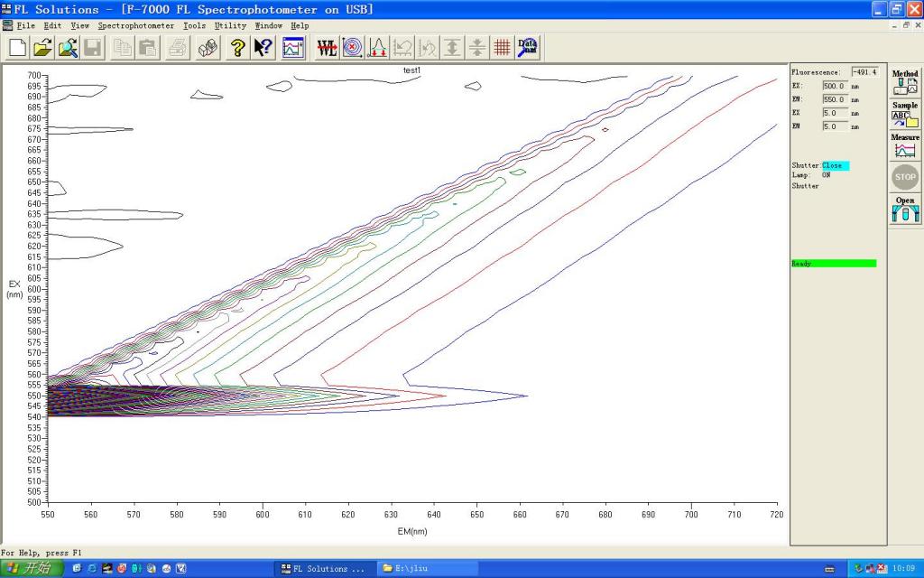Open the Help question mark icon
Screen dimensions: 924x578
click(238, 48)
